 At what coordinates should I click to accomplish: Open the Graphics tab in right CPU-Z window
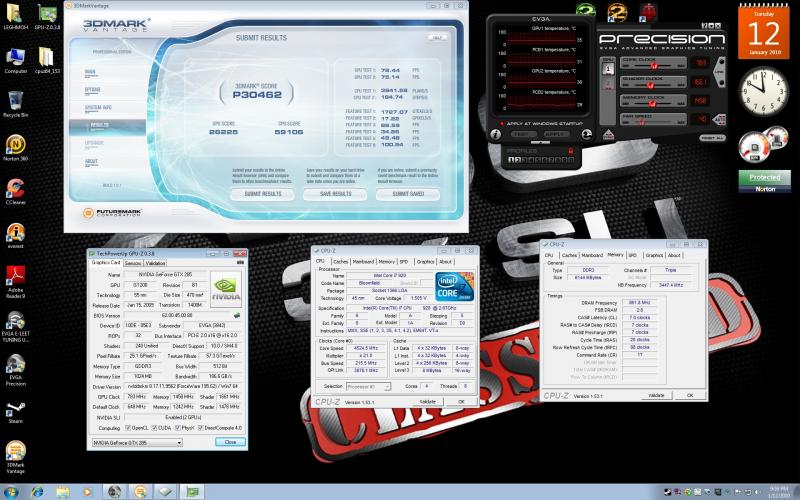pyautogui.click(x=654, y=255)
